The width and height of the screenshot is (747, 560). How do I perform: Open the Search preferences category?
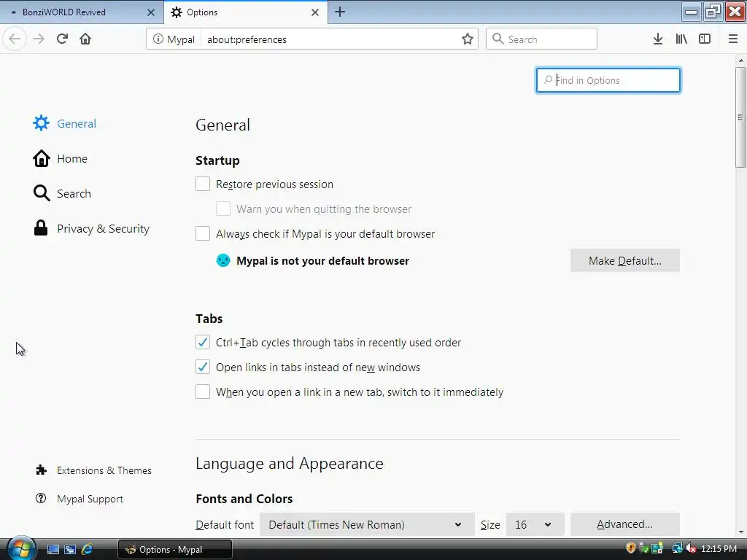pyautogui.click(x=62, y=193)
